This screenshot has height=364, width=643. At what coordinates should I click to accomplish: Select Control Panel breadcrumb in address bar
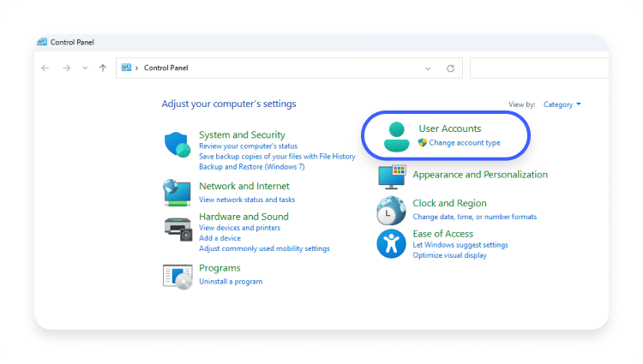(x=166, y=68)
